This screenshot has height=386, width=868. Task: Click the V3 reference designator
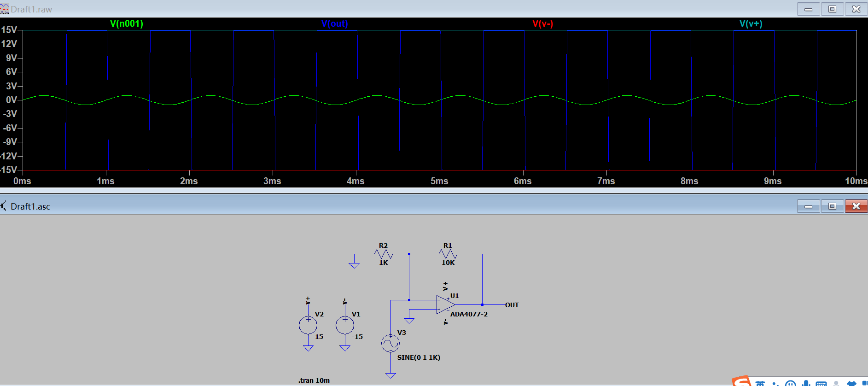point(402,333)
